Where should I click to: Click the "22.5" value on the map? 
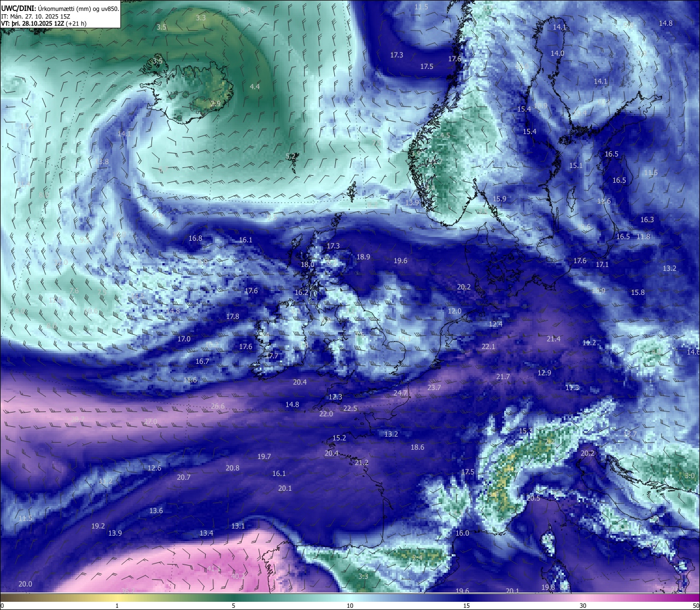350,408
